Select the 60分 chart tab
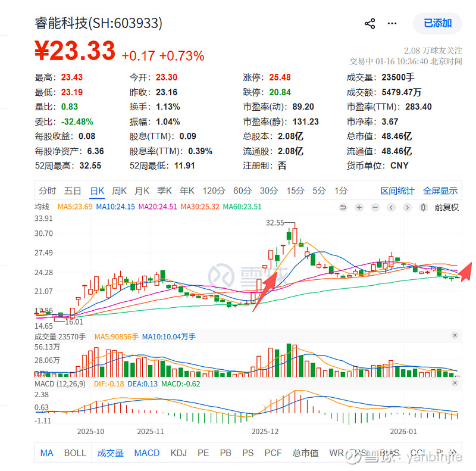 [243, 191]
